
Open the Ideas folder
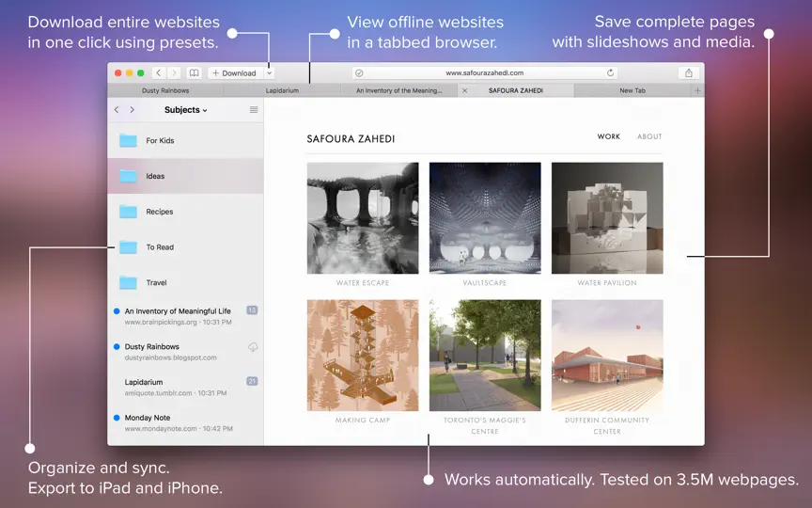click(x=185, y=176)
